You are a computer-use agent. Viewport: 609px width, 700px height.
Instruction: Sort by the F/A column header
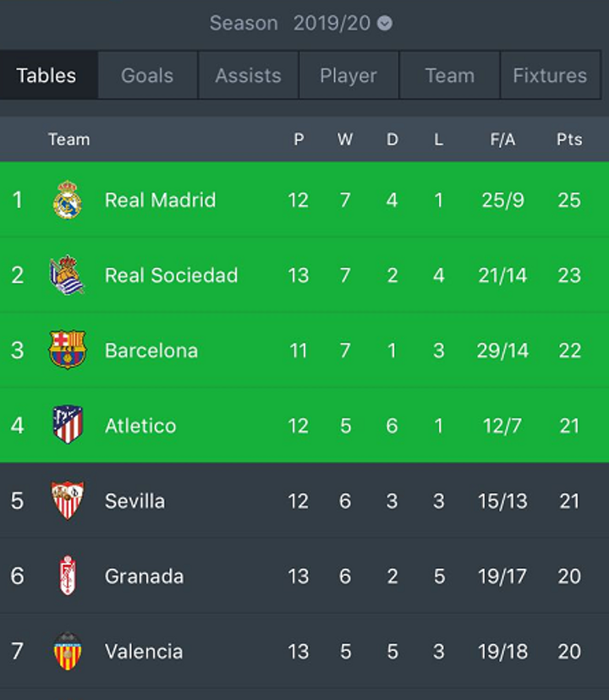[502, 139]
